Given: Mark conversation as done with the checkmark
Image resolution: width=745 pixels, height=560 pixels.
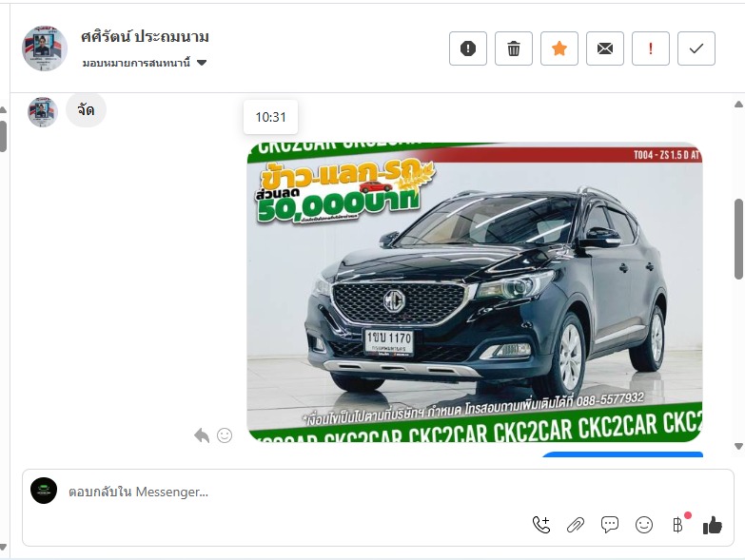Looking at the screenshot, I should tap(696, 48).
